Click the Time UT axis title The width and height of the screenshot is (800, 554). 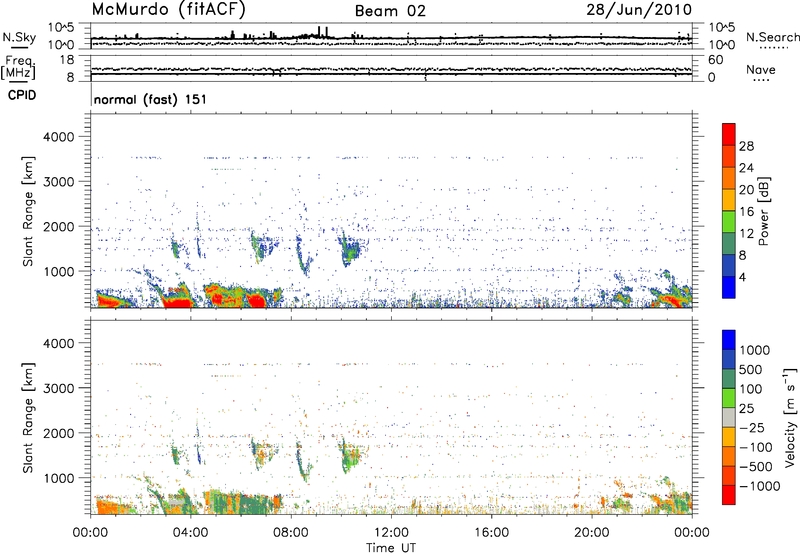[x=391, y=547]
